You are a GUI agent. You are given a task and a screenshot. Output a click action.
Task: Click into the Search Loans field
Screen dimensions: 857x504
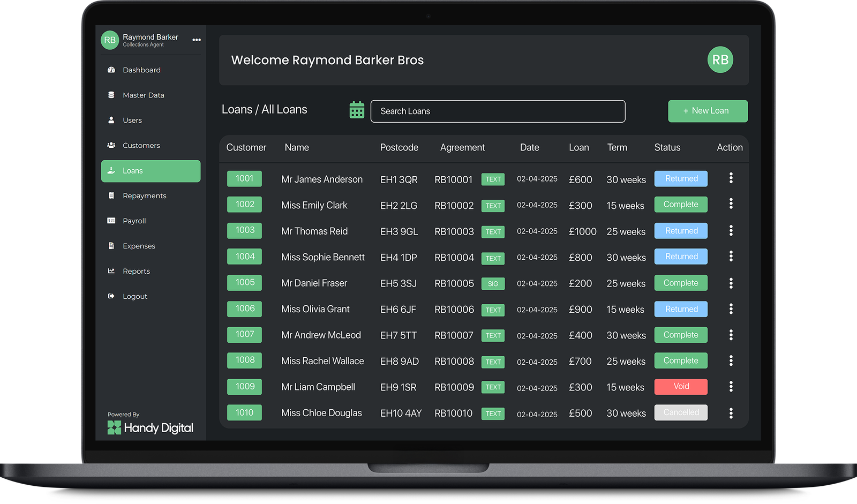[498, 111]
